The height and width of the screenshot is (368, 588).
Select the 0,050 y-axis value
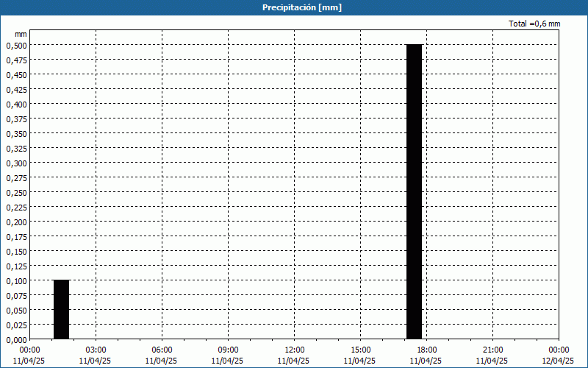tap(16, 310)
